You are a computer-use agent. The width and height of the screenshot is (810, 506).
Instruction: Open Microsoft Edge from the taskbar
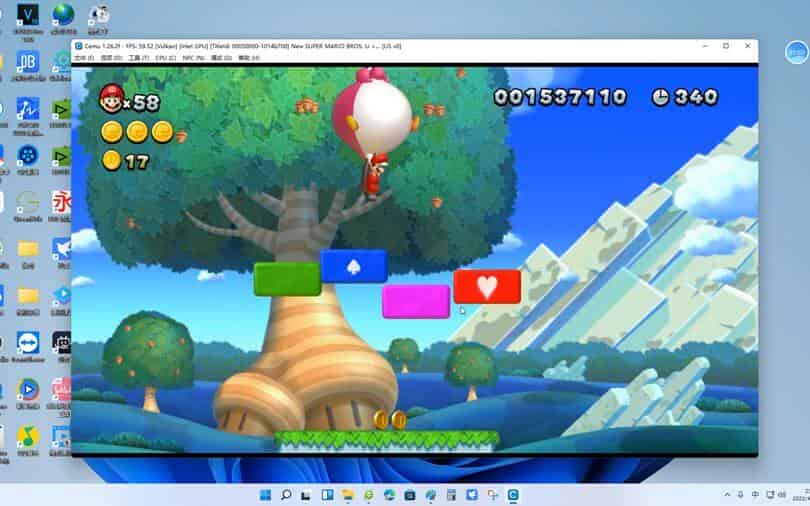tap(389, 495)
